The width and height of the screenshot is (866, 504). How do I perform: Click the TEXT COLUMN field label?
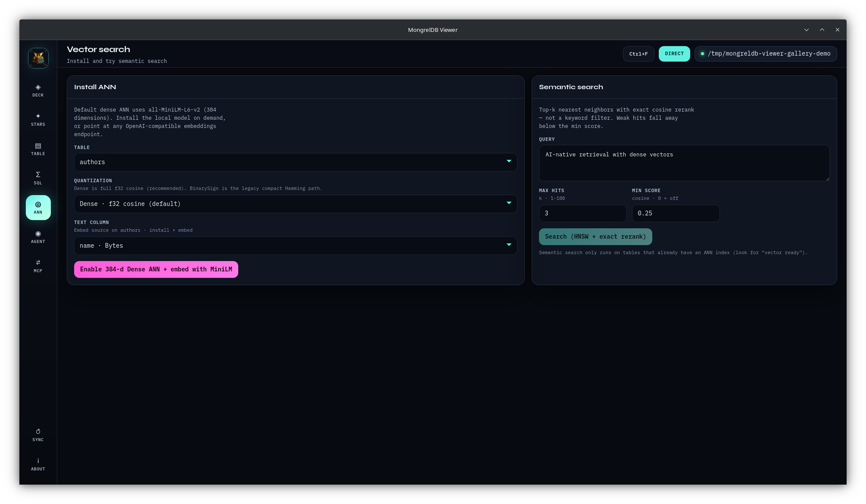pos(91,222)
